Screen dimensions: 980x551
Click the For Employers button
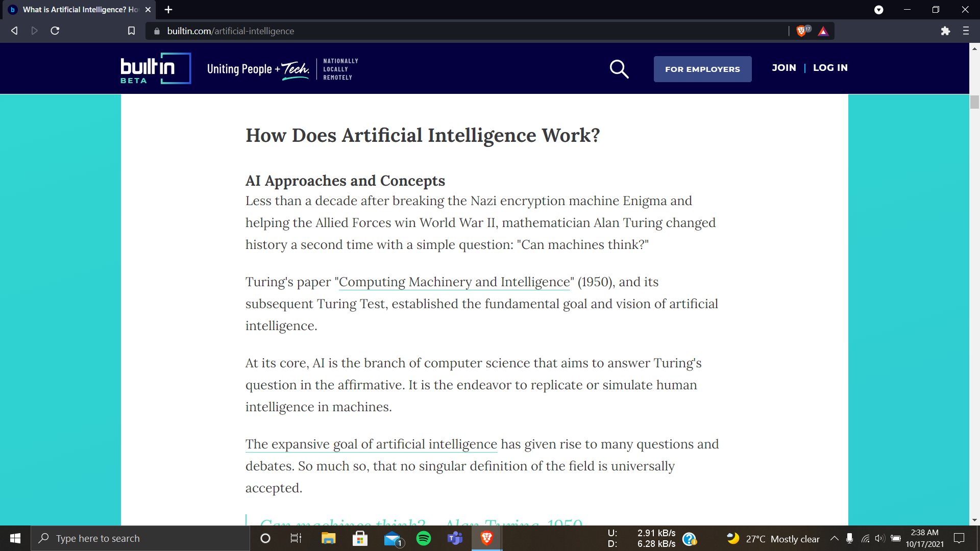[x=702, y=69]
